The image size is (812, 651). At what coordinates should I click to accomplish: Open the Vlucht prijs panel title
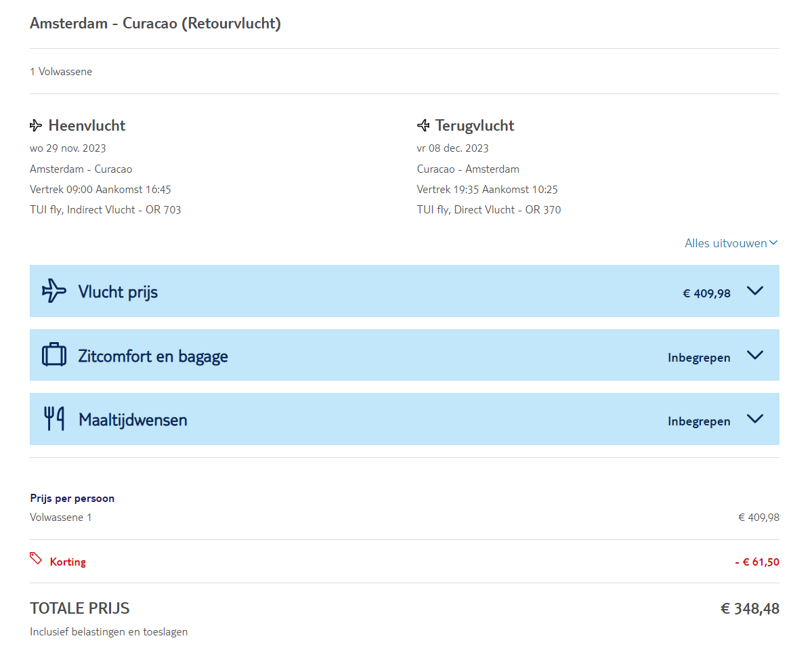pos(118,292)
